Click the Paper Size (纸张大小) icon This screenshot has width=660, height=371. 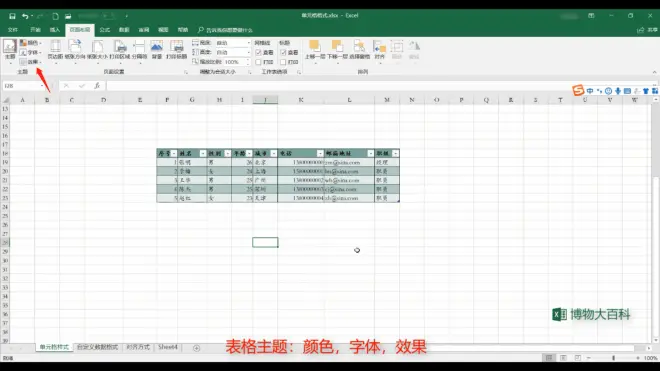pyautogui.click(x=97, y=51)
